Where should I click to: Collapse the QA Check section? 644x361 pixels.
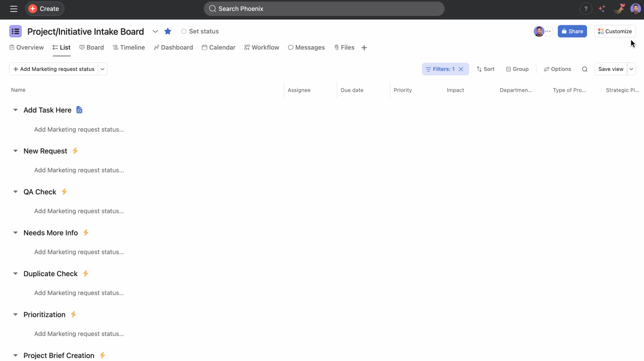click(x=15, y=192)
